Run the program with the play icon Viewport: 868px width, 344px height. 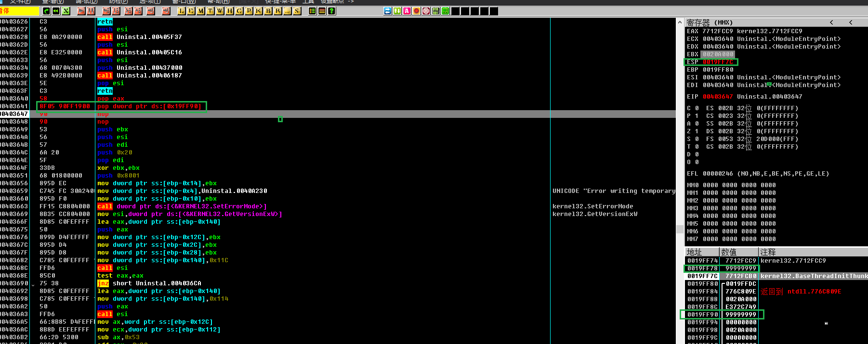(x=81, y=11)
